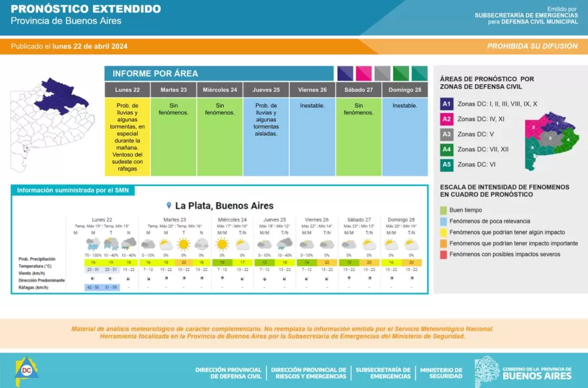Click the Jueves 25 M/M cloudy icon
The height and width of the screenshot is (388, 588).
[265, 245]
